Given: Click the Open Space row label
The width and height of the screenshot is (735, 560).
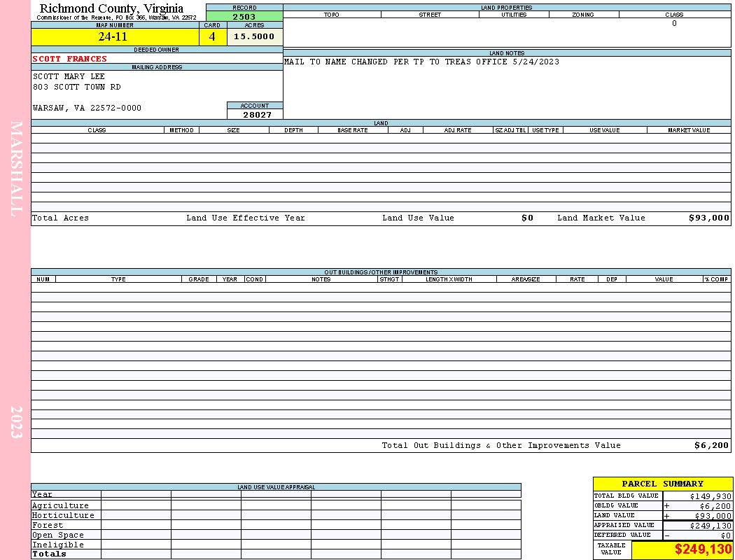Looking at the screenshot, I should tap(58, 535).
